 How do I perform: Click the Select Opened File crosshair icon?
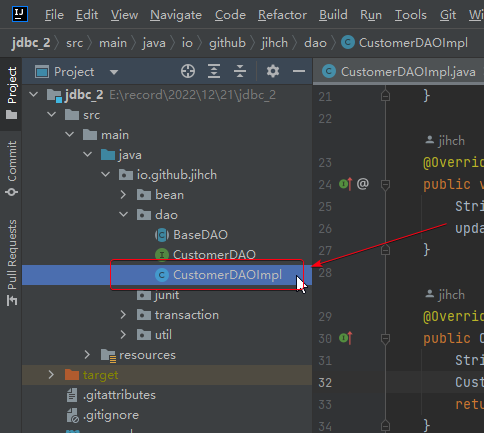pyautogui.click(x=188, y=71)
